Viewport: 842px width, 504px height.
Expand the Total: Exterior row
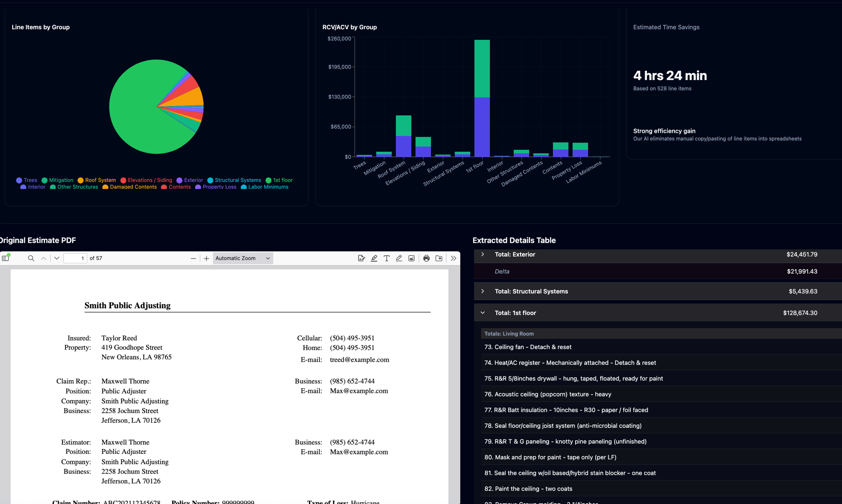point(482,254)
